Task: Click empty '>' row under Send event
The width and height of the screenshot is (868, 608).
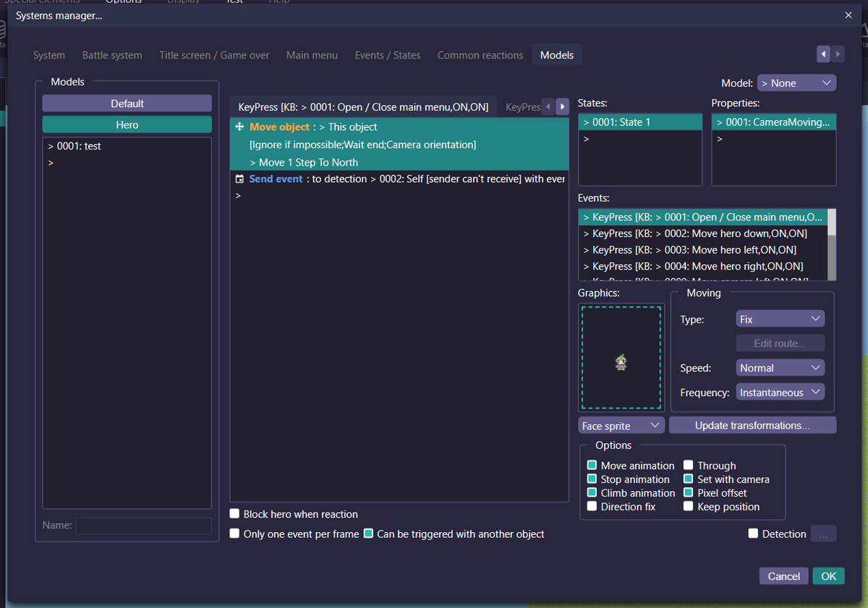Action: (x=399, y=195)
